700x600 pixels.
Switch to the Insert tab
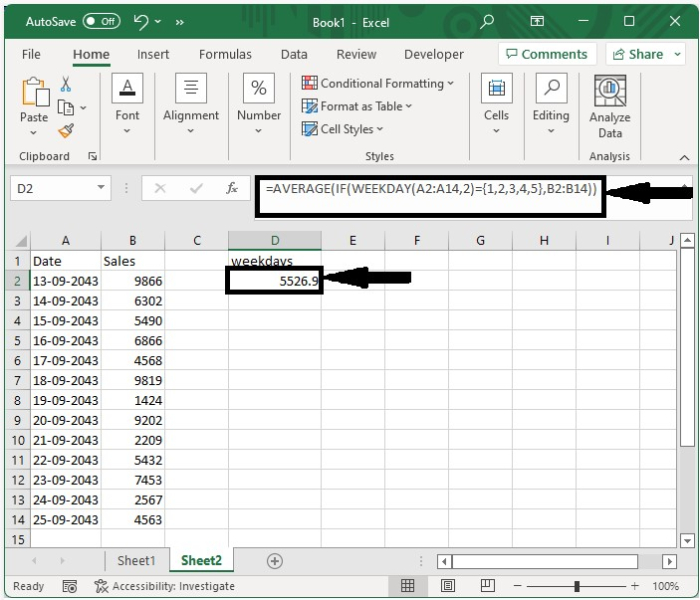[x=153, y=54]
